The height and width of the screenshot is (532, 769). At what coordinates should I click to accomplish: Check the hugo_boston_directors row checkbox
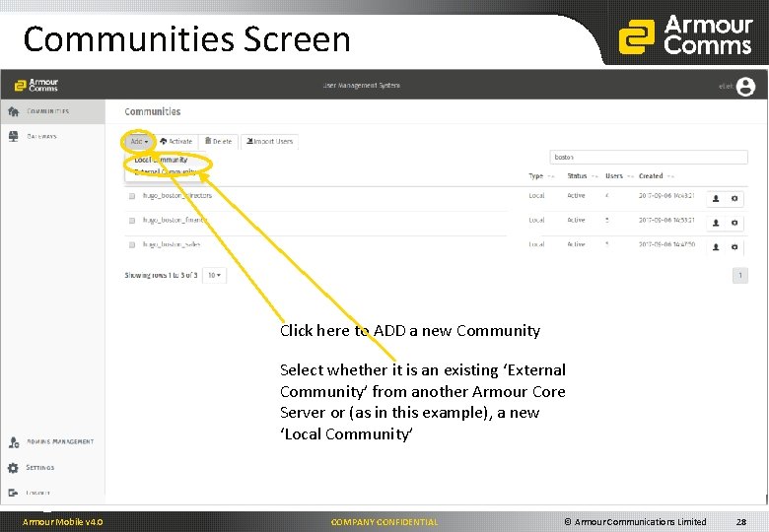pyautogui.click(x=132, y=196)
